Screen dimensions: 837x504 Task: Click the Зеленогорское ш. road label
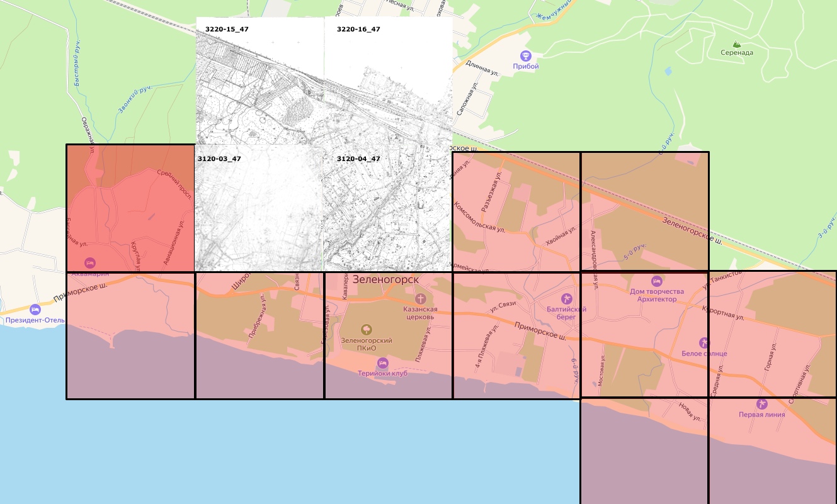click(692, 230)
